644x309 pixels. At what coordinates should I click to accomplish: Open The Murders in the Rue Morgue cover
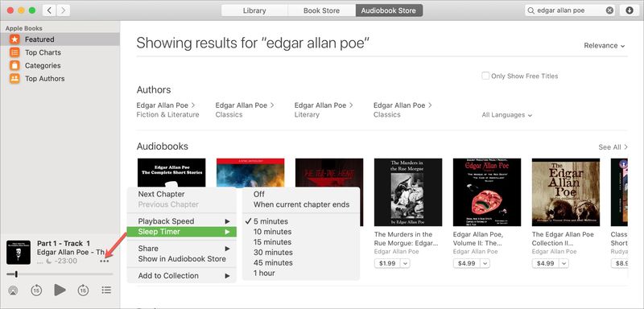[x=408, y=192]
